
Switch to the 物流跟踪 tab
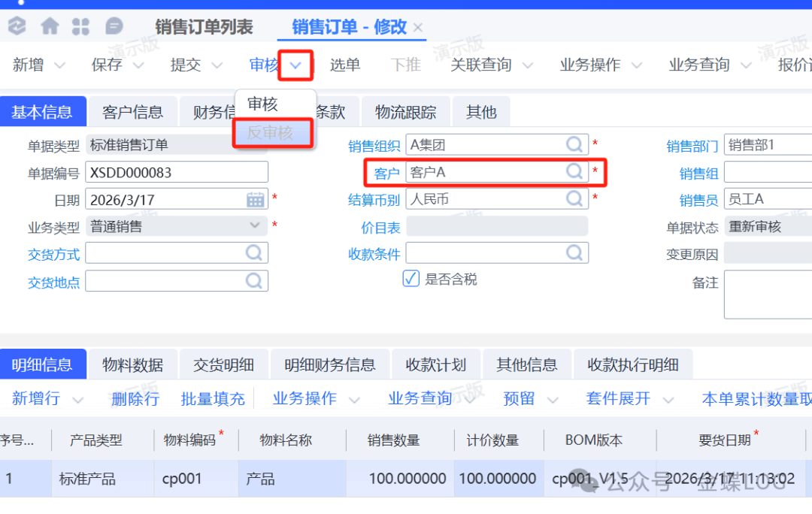click(405, 112)
